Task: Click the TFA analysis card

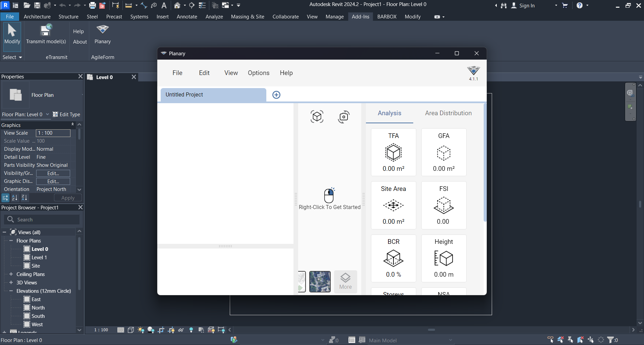Action: point(393,152)
